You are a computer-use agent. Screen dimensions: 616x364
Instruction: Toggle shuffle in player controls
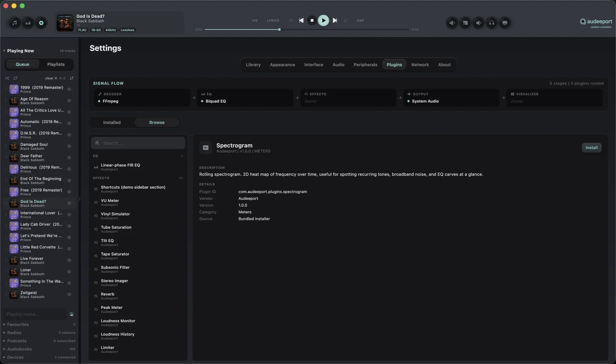pos(291,20)
